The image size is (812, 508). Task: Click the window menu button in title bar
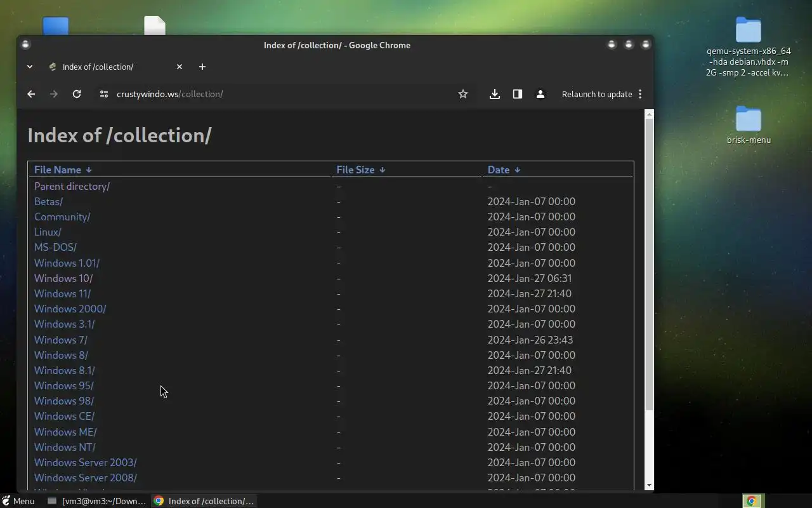pos(25,44)
